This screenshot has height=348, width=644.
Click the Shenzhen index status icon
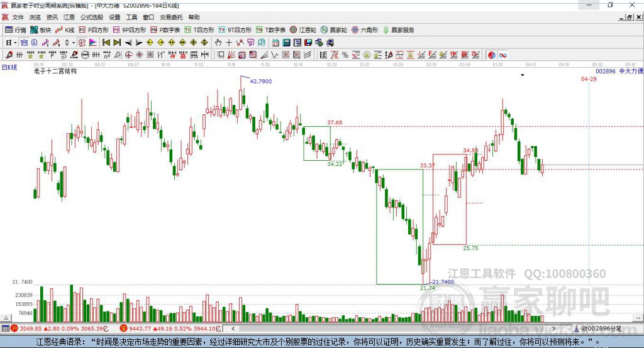point(124,329)
